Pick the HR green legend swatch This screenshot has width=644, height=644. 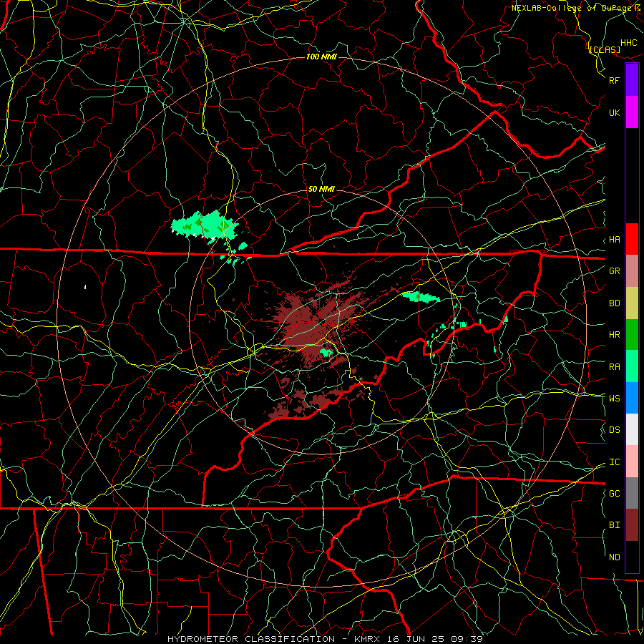pos(632,335)
